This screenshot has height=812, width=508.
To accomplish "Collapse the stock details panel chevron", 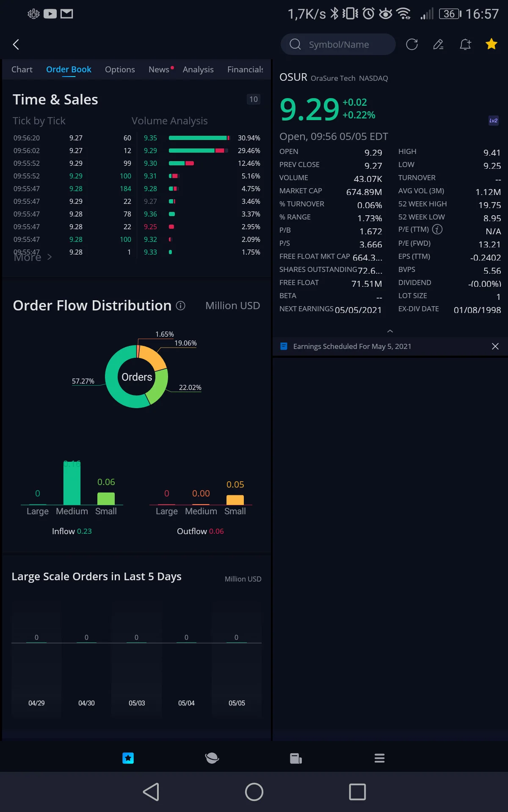I will coord(390,331).
